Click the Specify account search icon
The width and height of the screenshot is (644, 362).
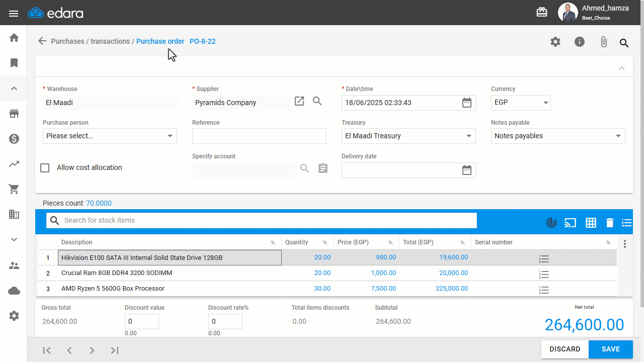pyautogui.click(x=305, y=168)
